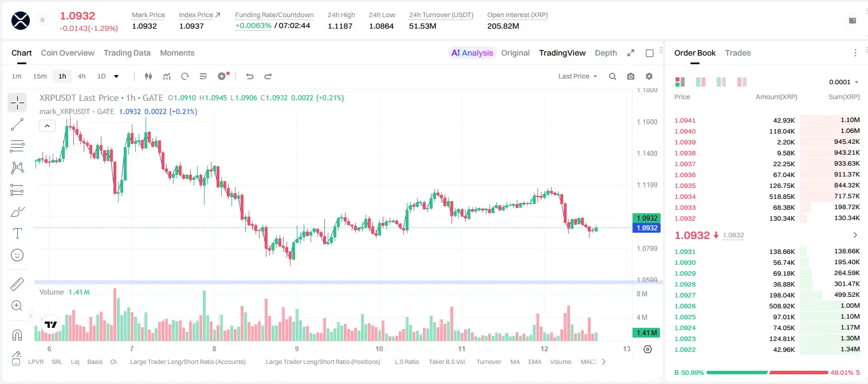This screenshot has width=868, height=384.
Task: Select the 1.0934 ask price row
Action: [x=767, y=197]
